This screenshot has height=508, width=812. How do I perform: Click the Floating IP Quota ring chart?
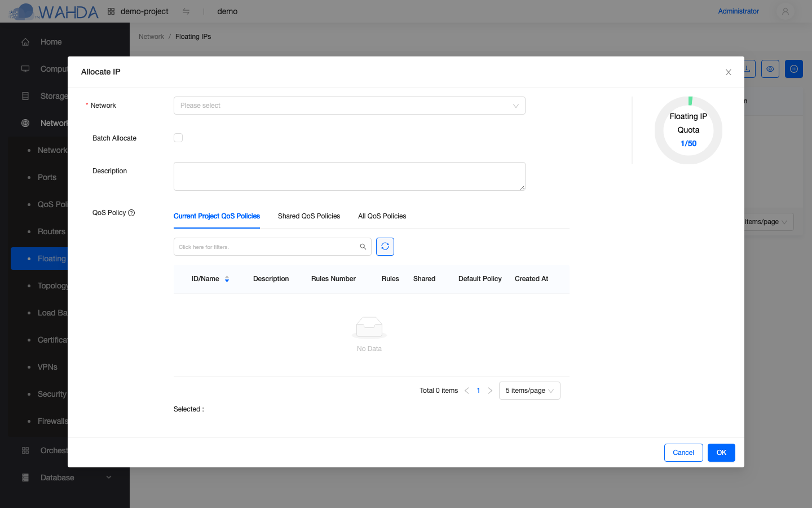tap(689, 130)
